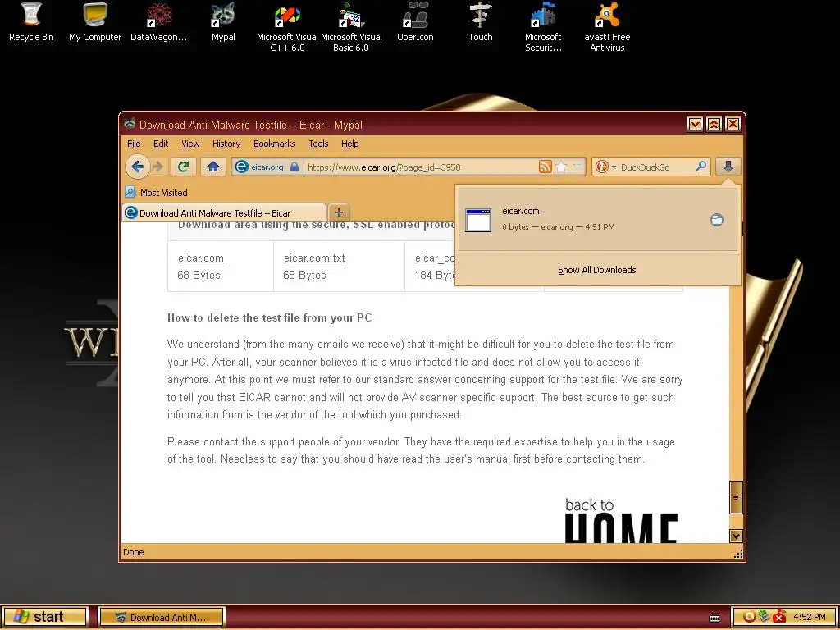Open the DuckDuckGo search engine selector
This screenshot has height=630, width=840.
click(605, 167)
